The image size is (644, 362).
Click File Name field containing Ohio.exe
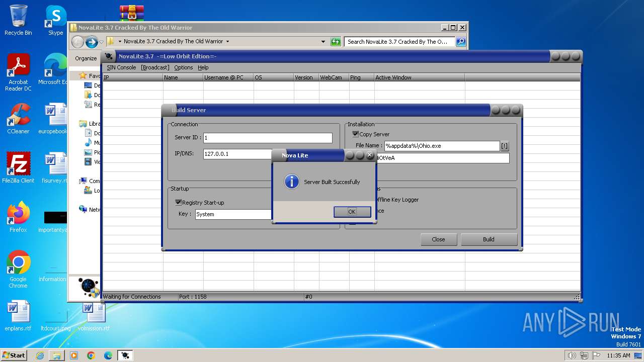(x=442, y=146)
